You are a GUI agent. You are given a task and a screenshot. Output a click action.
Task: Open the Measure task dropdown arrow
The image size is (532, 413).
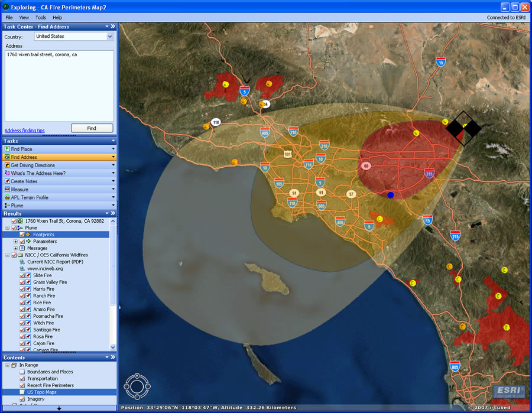113,189
